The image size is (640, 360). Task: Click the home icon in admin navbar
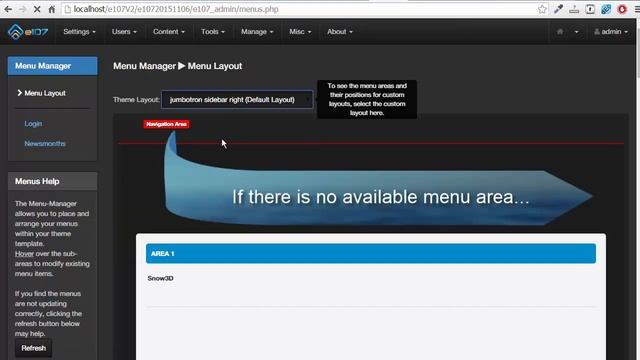pyautogui.click(x=560, y=31)
